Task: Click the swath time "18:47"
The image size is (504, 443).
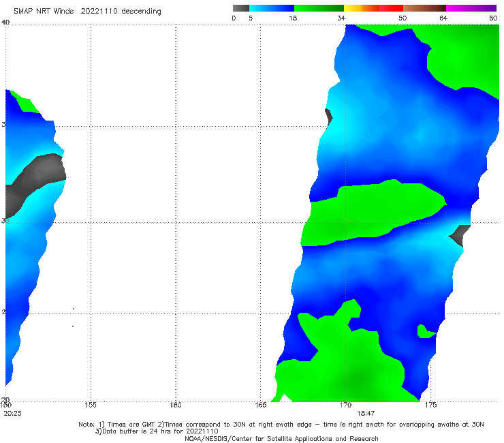Action: [366, 414]
